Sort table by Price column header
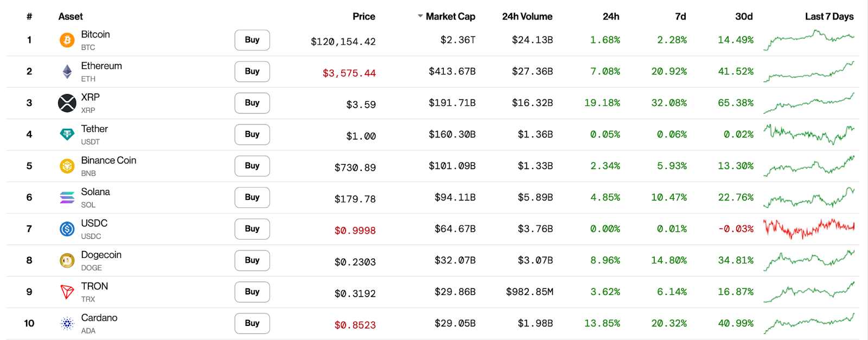 363,16
